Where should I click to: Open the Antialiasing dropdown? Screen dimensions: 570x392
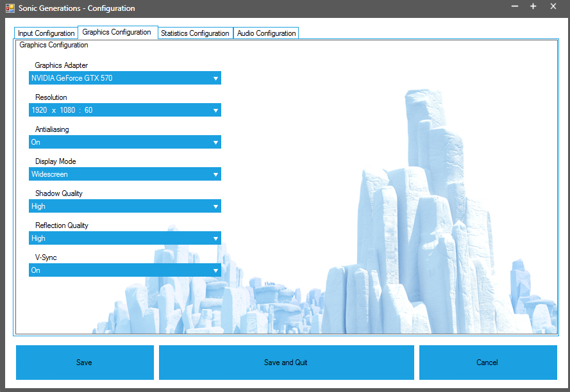tap(124, 142)
